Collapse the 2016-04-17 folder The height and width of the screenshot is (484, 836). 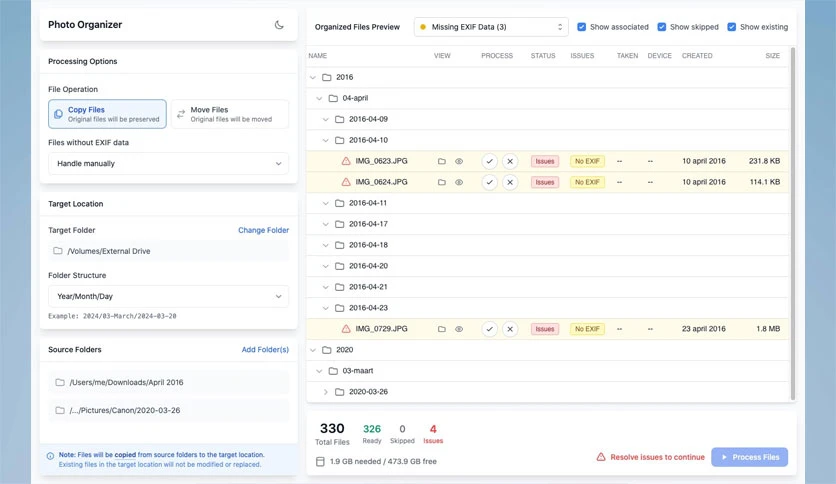coord(326,224)
